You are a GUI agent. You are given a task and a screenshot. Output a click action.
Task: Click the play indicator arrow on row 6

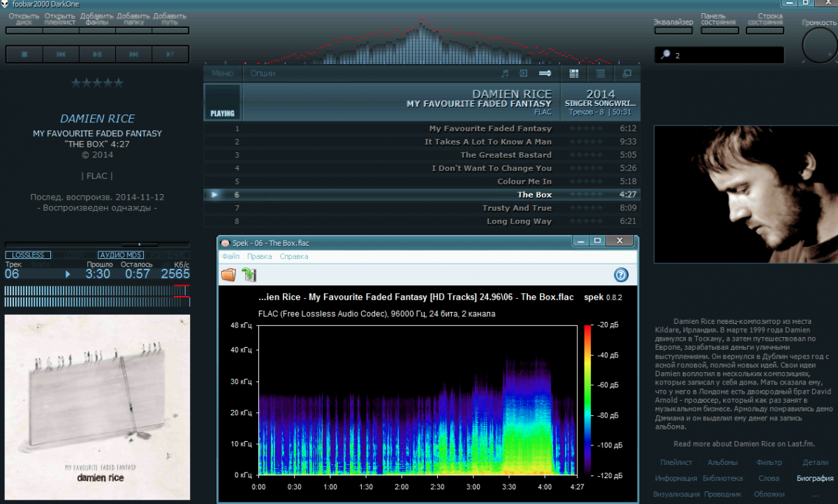214,195
